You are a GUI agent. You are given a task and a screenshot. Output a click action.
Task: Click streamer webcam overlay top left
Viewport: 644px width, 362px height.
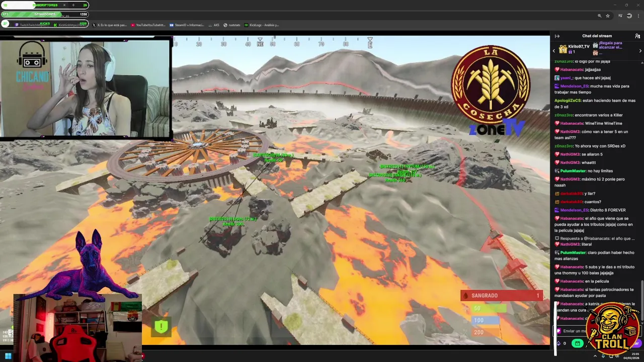click(86, 89)
